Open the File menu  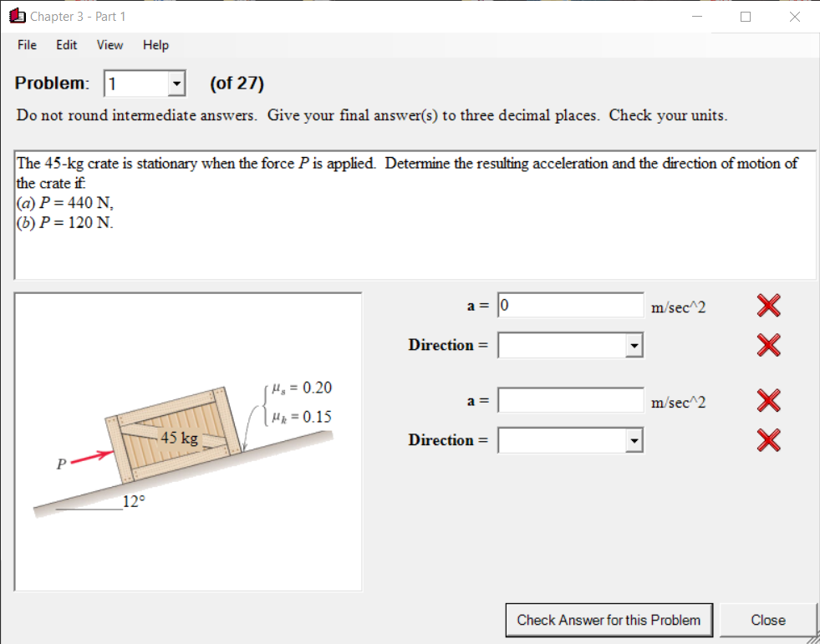tap(26, 45)
